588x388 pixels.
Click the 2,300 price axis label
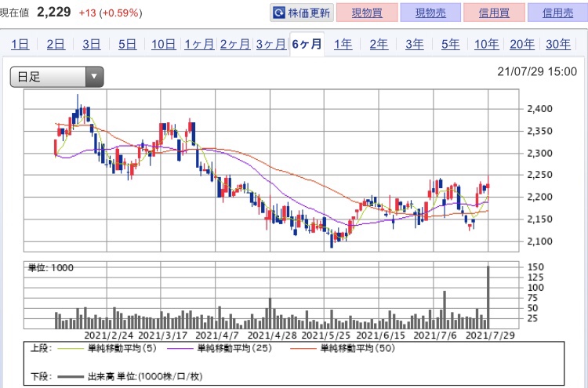tap(539, 154)
